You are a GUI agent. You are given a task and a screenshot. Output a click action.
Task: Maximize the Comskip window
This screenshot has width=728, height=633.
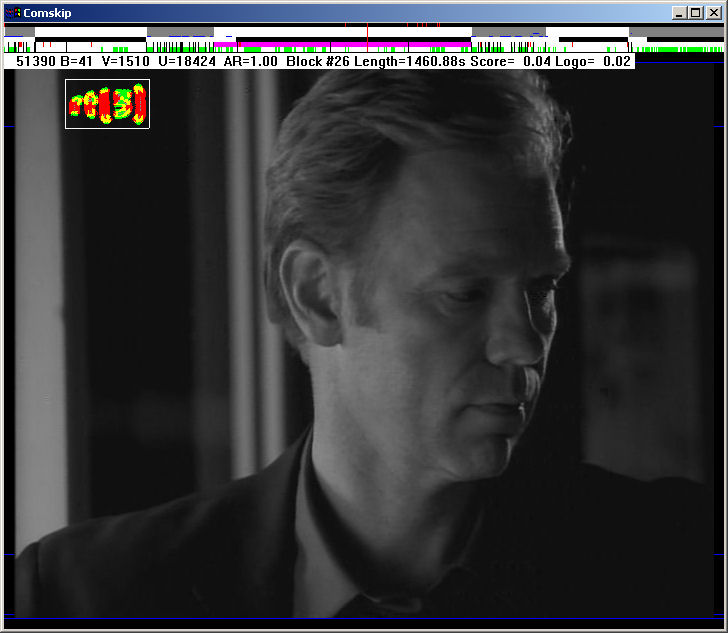(696, 13)
